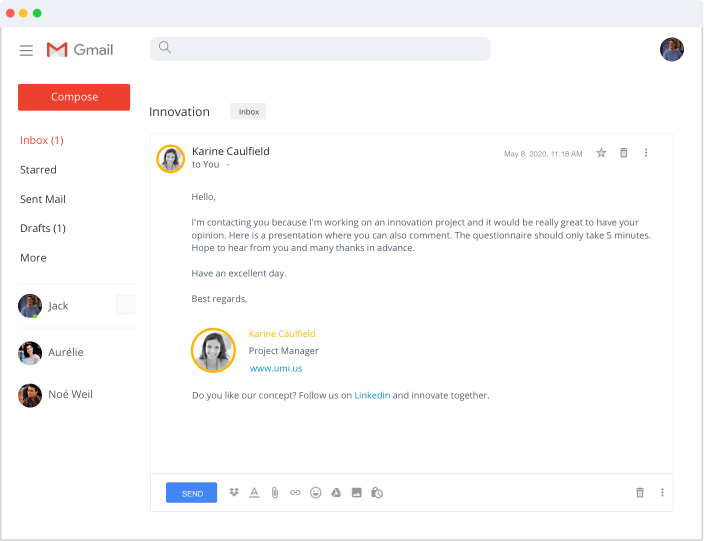Screen dimensions: 704x541
Task: Compose a new email
Action: click(x=74, y=97)
